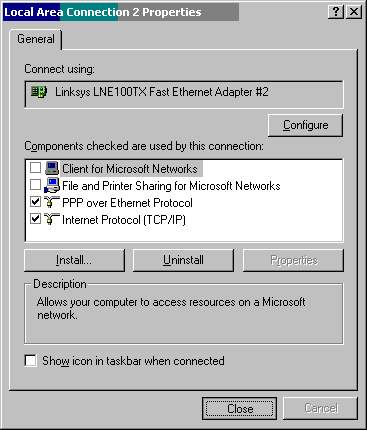Viewport: 367px width, 430px height.
Task: Click the Linksys network adapter card icon
Action: click(x=39, y=91)
